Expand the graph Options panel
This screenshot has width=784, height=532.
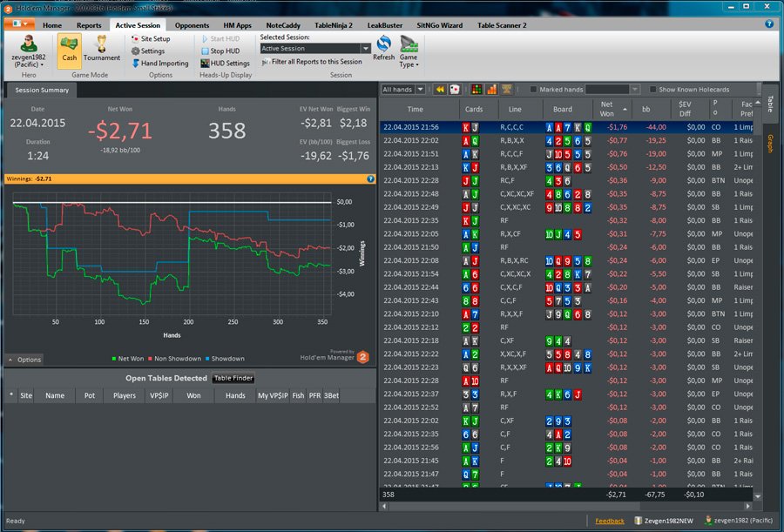(24, 360)
